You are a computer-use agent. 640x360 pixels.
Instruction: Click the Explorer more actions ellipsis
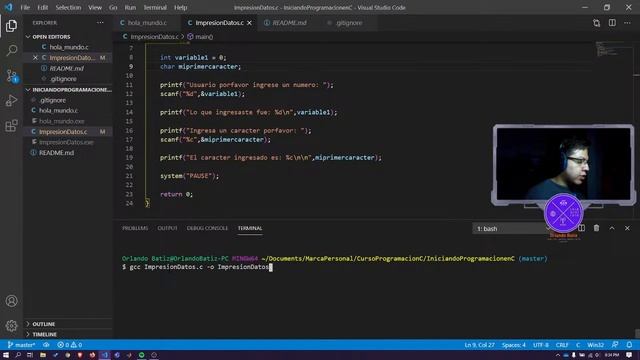[x=100, y=23]
